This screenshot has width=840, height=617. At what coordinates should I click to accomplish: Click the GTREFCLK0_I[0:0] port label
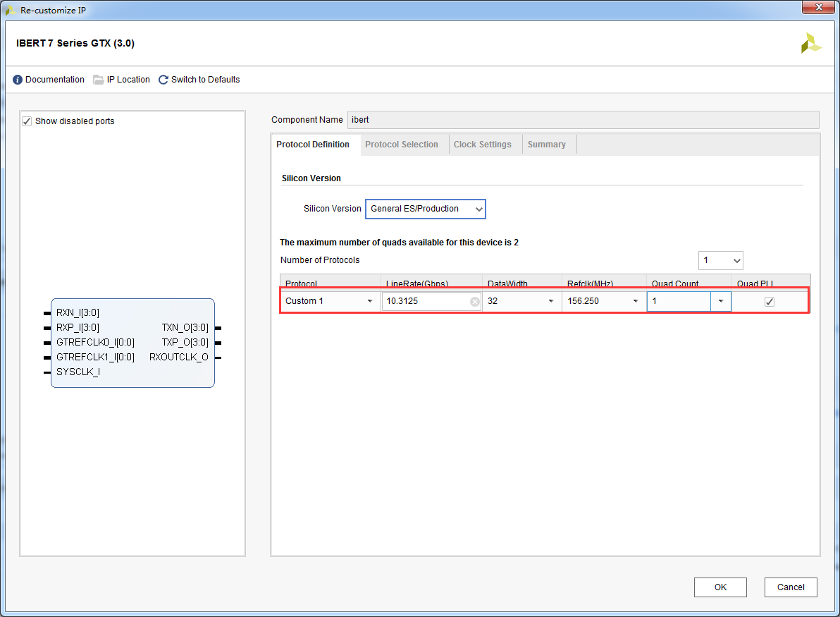point(95,343)
